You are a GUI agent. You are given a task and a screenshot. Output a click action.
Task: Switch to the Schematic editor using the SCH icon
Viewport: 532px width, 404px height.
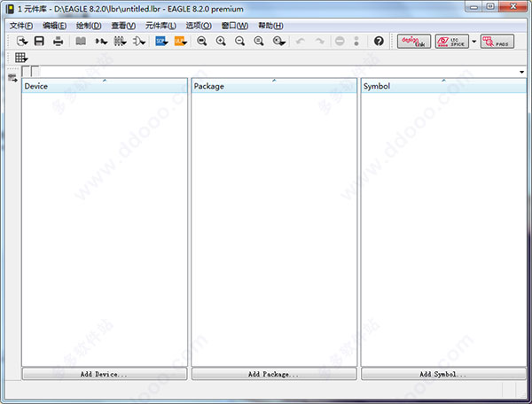161,42
